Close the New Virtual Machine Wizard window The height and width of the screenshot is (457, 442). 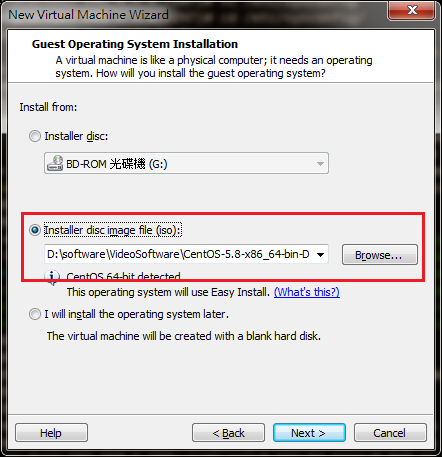(x=412, y=10)
